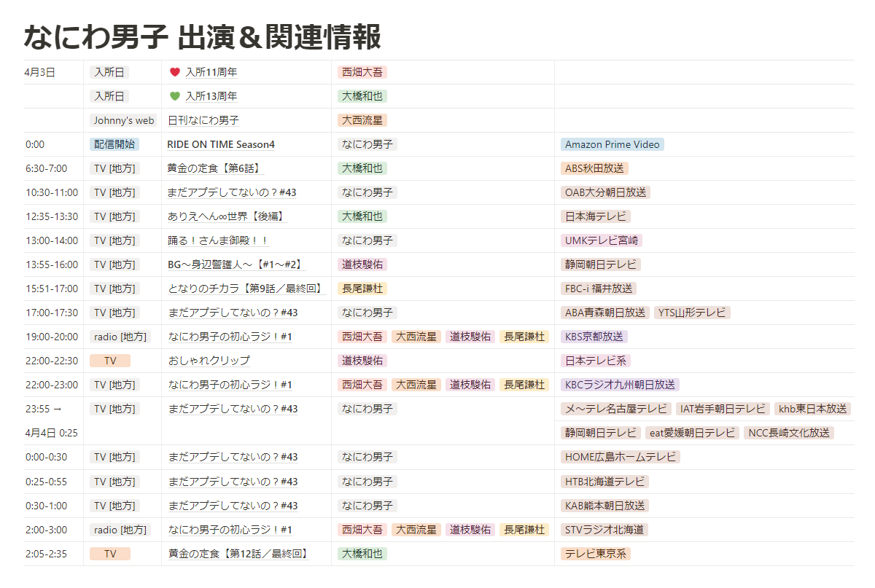Click the KAB熊本朝日放送 tag
Screen dimensions: 875x588
(605, 506)
